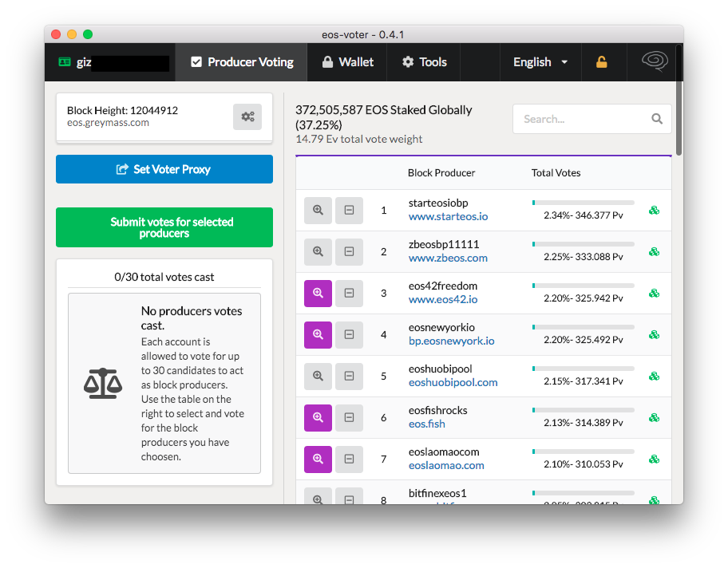This screenshot has height=568, width=728.
Task: Toggle vote box for zbeosbp11111
Action: 349,251
